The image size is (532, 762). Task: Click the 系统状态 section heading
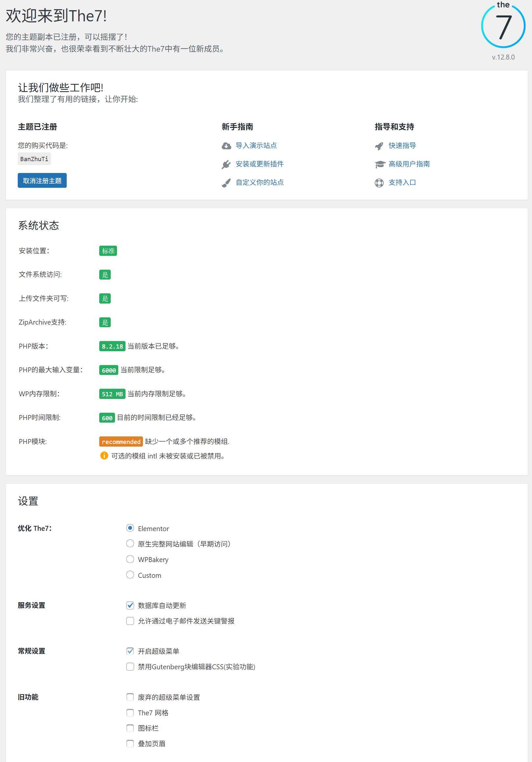(x=38, y=226)
